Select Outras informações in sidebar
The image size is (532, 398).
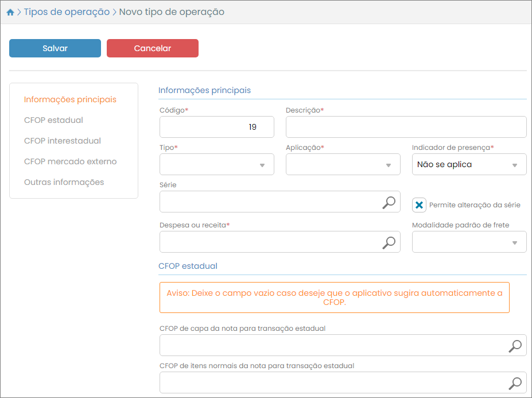(64, 182)
